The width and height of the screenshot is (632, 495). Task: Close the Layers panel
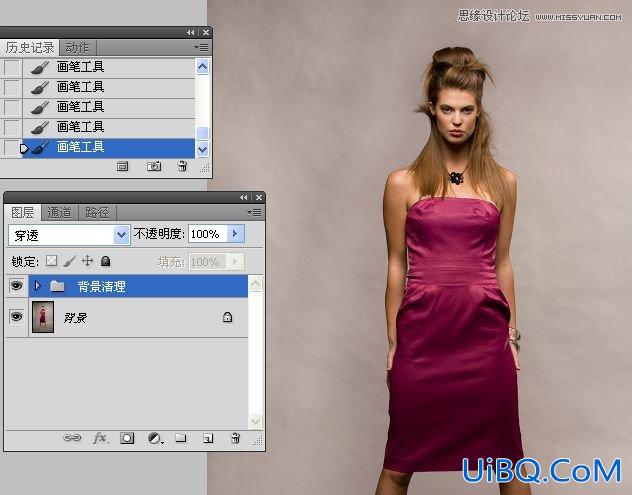point(259,198)
